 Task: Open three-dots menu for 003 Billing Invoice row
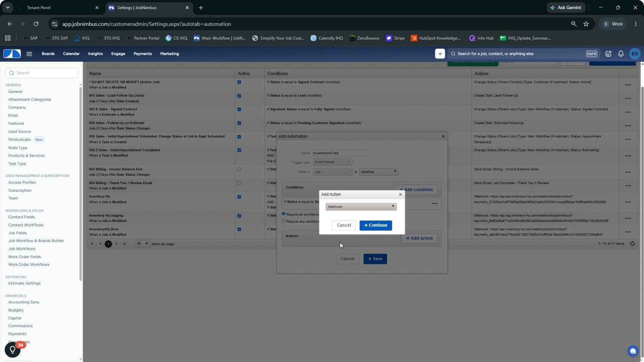pyautogui.click(x=628, y=172)
